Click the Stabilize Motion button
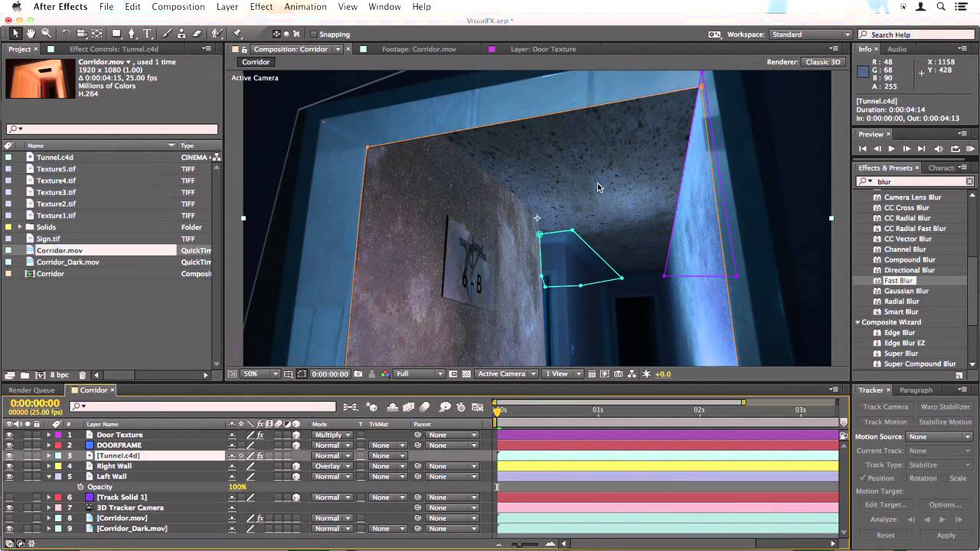 click(945, 422)
